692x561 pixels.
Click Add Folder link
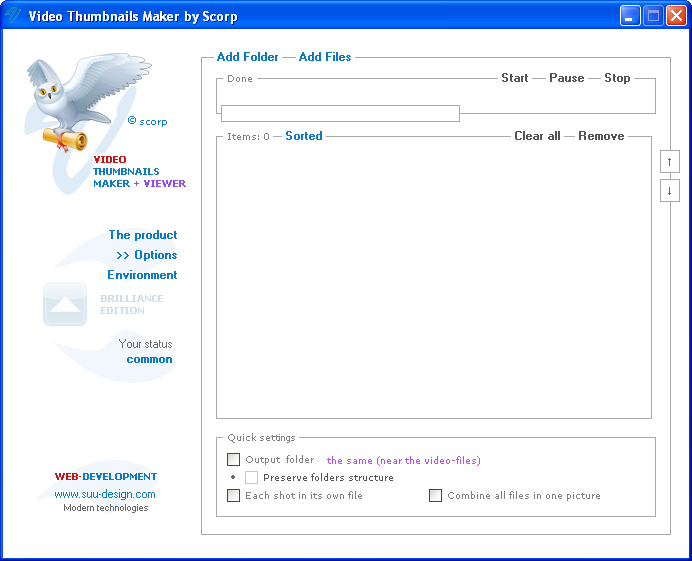tap(247, 57)
